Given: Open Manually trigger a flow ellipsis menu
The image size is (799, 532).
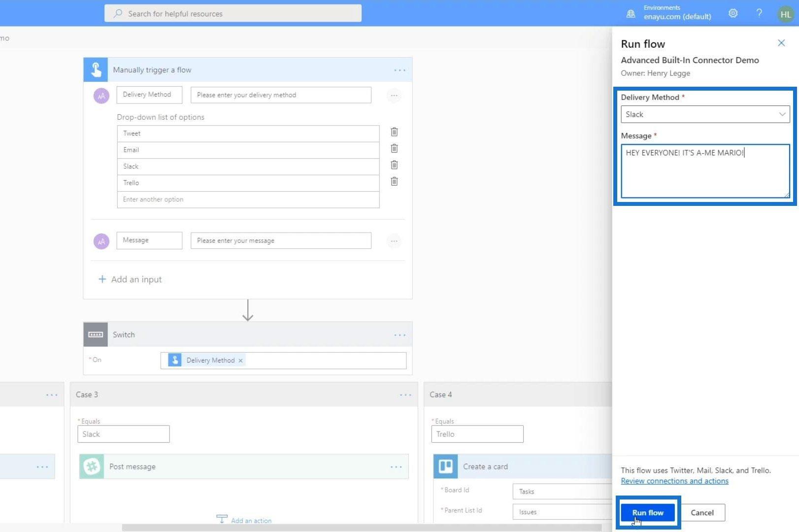Looking at the screenshot, I should point(399,70).
